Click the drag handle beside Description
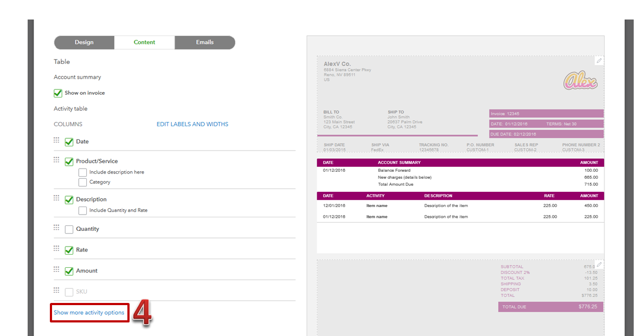Viewport: 644px width, 336px height. (x=56, y=199)
